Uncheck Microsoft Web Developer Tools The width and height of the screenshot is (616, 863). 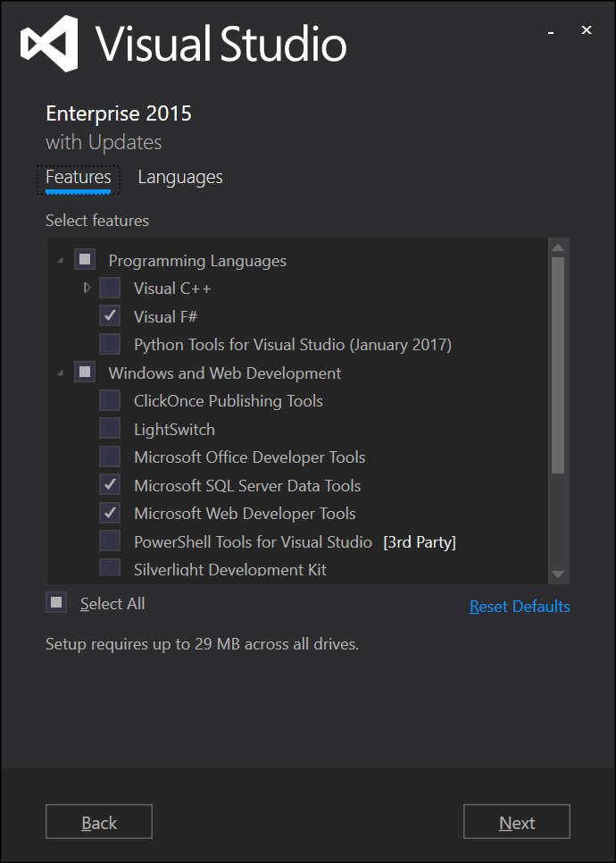(110, 513)
